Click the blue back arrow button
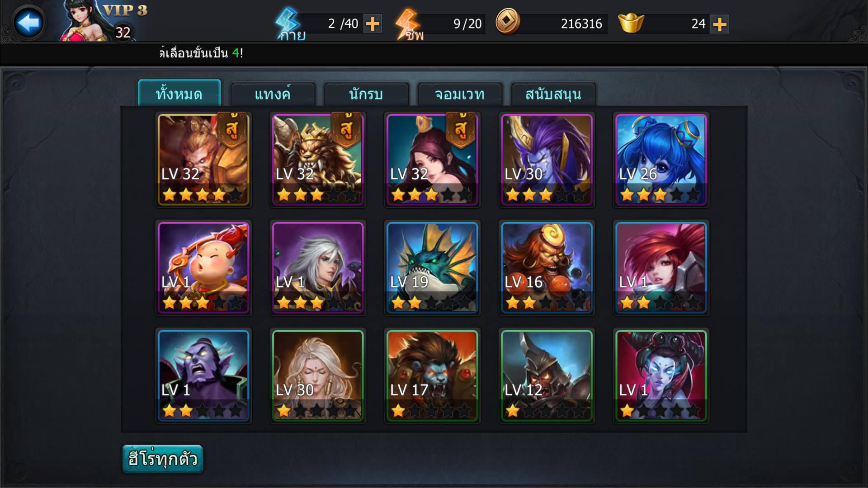The width and height of the screenshot is (868, 488). click(x=28, y=22)
